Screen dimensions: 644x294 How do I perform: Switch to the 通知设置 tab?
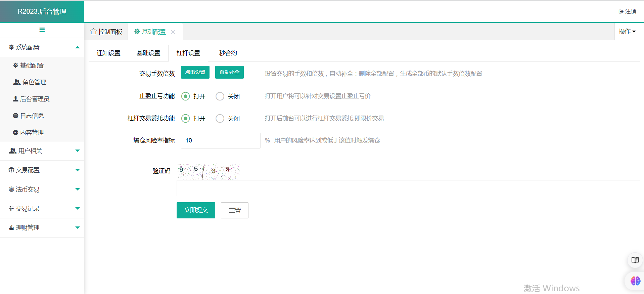[108, 53]
